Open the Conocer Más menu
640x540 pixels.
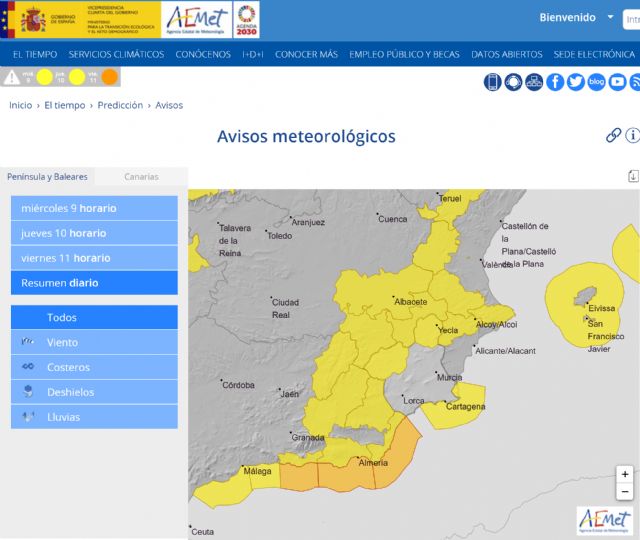pyautogui.click(x=306, y=54)
